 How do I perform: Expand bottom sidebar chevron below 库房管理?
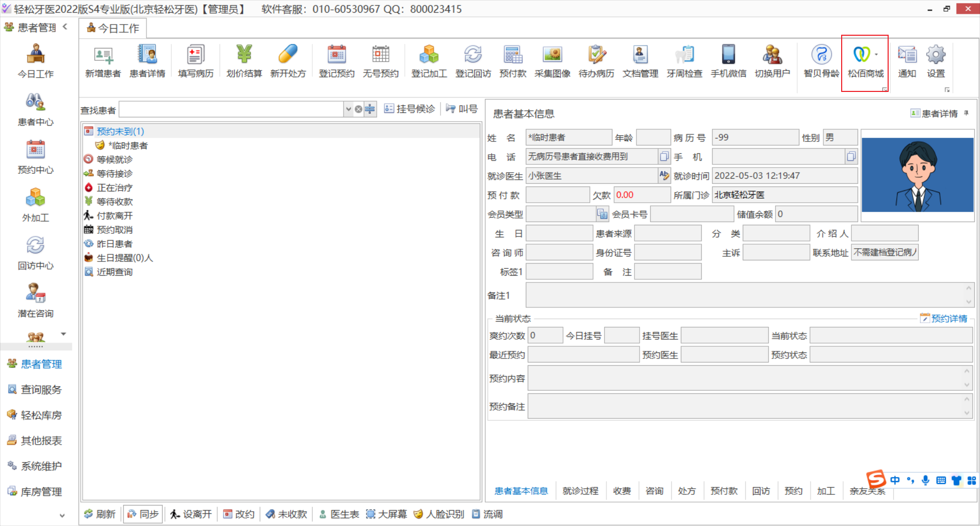62,516
